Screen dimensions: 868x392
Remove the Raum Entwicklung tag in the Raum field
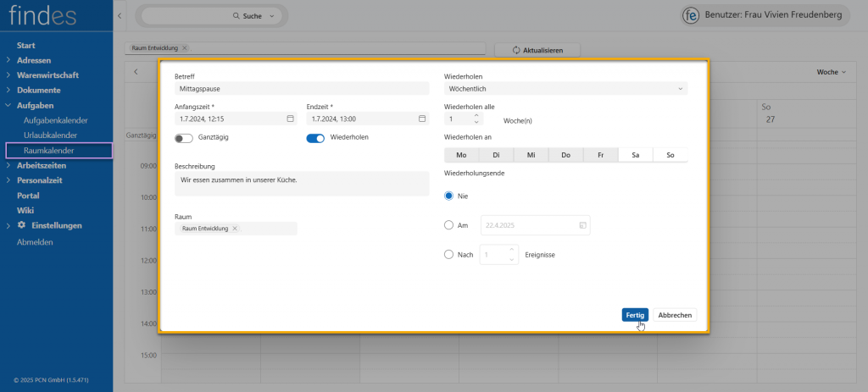click(236, 229)
